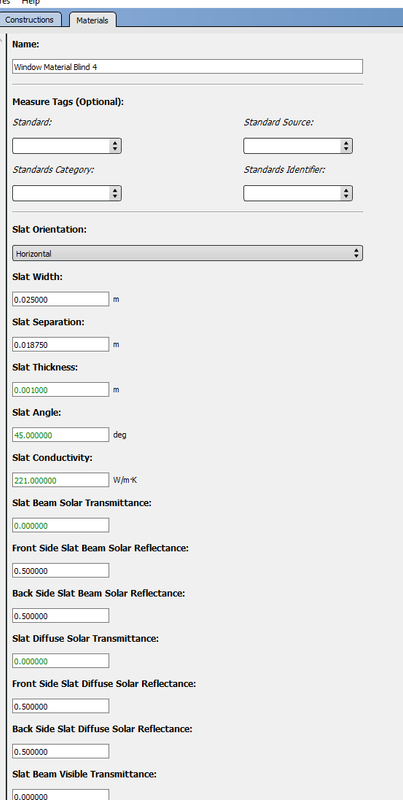Click Front Side Slat Diffuse Solar Reflectance field

point(61,706)
